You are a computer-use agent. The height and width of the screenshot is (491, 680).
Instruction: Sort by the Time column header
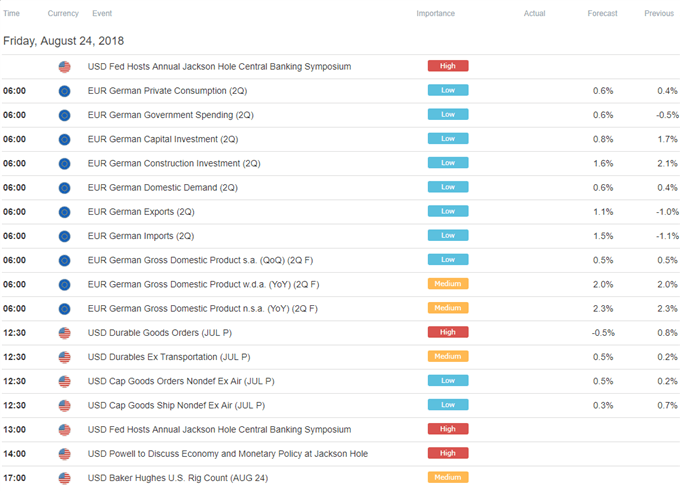tap(11, 13)
